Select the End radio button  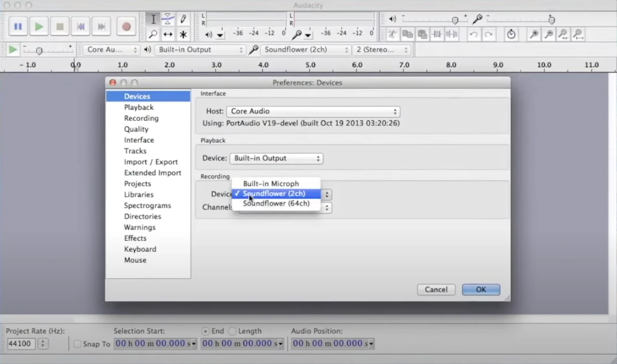pyautogui.click(x=205, y=331)
